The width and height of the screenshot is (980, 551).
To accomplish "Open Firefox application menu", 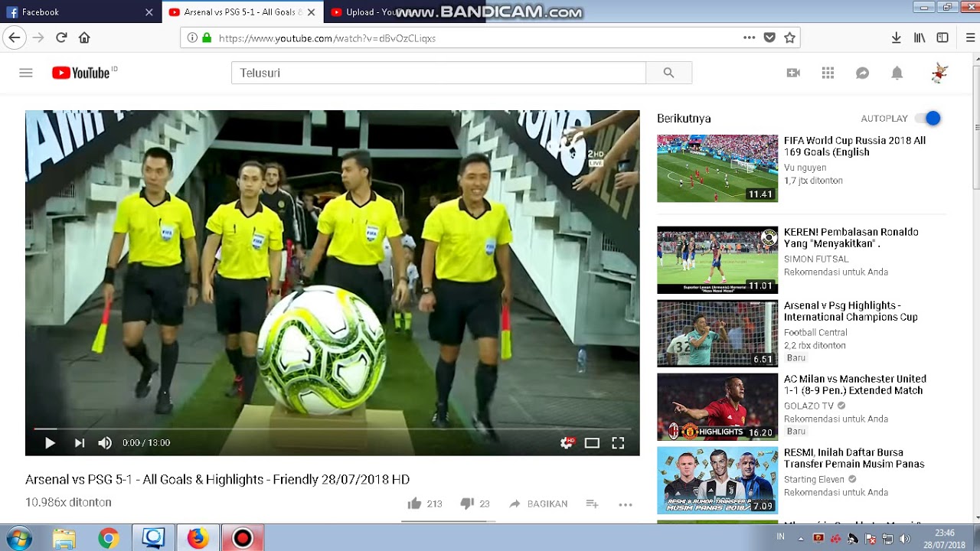I will pyautogui.click(x=970, y=37).
